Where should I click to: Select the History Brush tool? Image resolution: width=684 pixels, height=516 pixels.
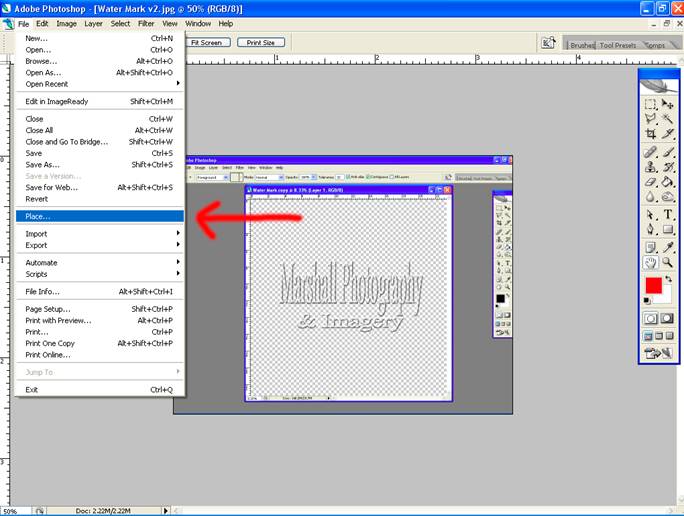pos(667,167)
